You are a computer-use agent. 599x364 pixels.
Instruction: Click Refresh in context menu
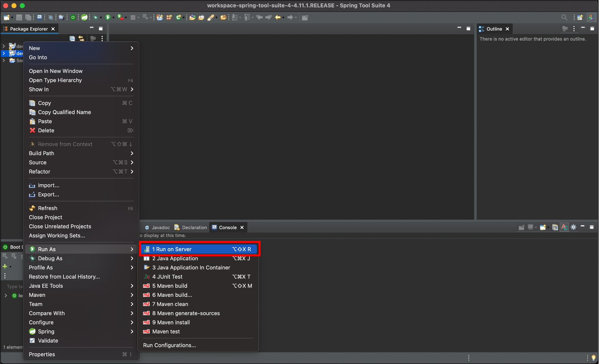81,208
